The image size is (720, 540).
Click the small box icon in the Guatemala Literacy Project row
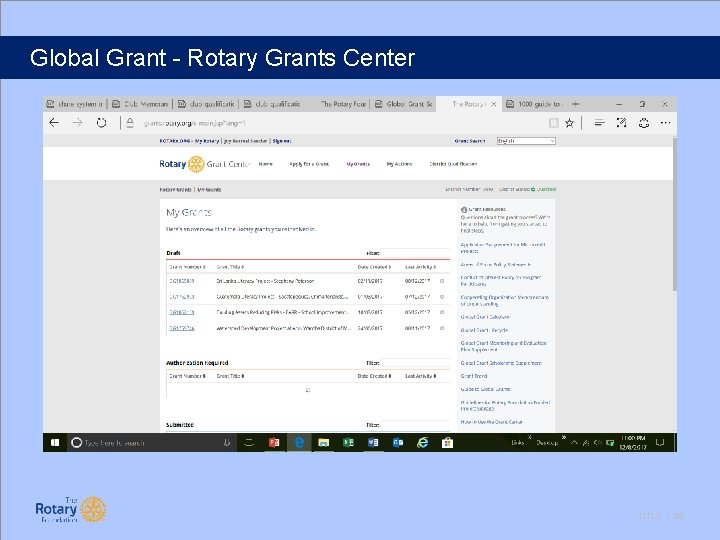click(442, 297)
